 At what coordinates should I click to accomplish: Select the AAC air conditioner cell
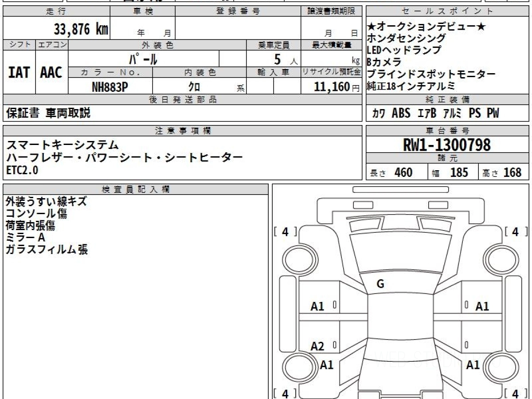coord(51,72)
